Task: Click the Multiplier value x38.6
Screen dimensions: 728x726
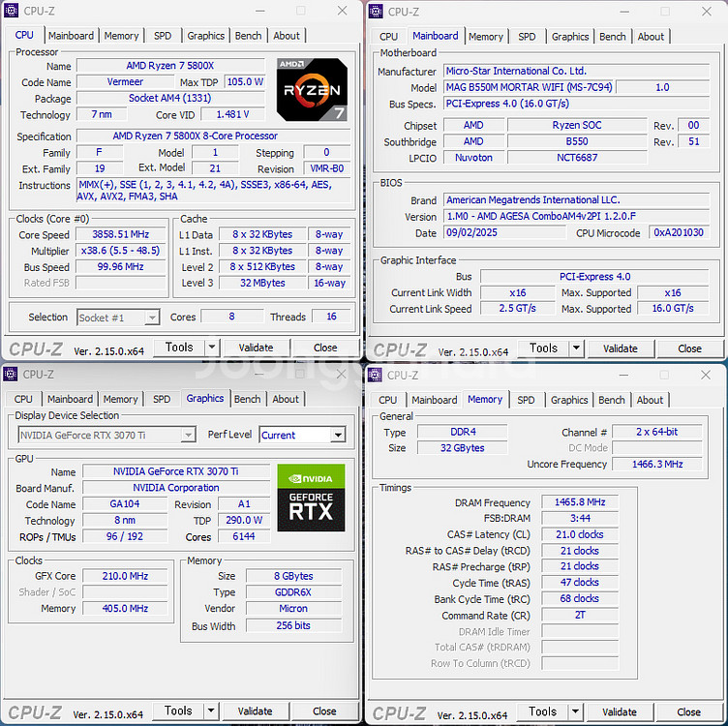Action: (x=120, y=251)
